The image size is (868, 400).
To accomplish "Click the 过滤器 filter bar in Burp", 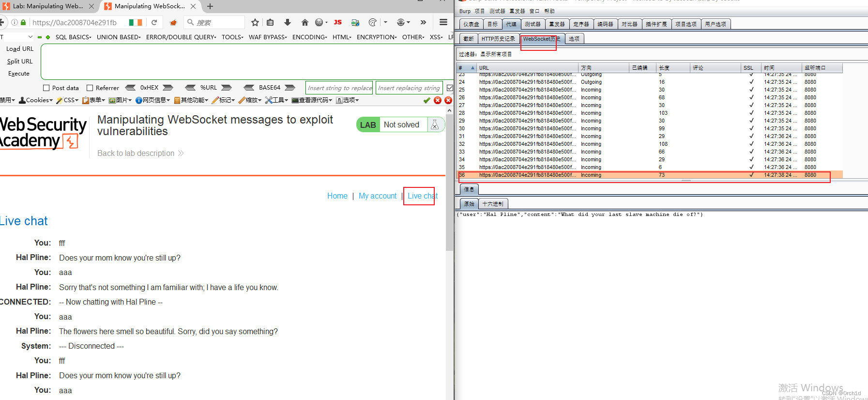I will [x=661, y=54].
